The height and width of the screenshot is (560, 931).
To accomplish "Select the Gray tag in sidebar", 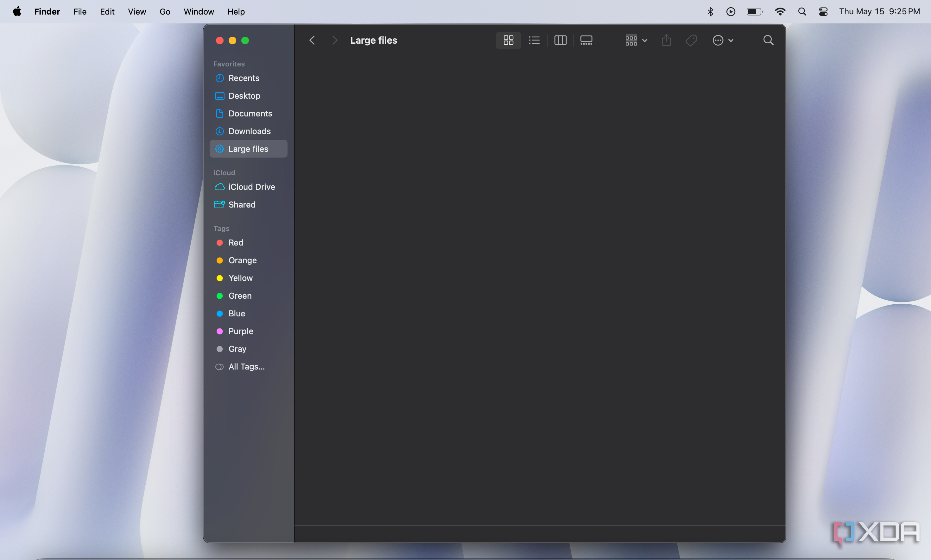I will [249, 349].
